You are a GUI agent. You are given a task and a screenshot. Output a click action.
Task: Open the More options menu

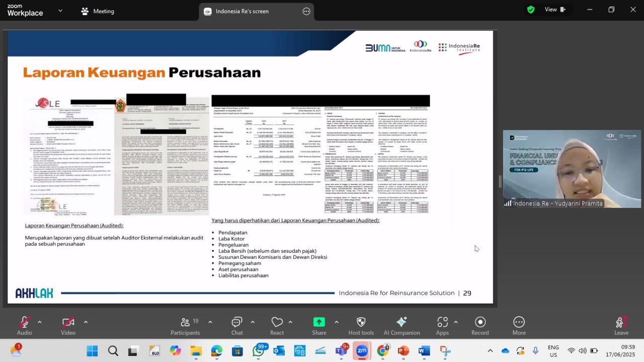tap(519, 325)
